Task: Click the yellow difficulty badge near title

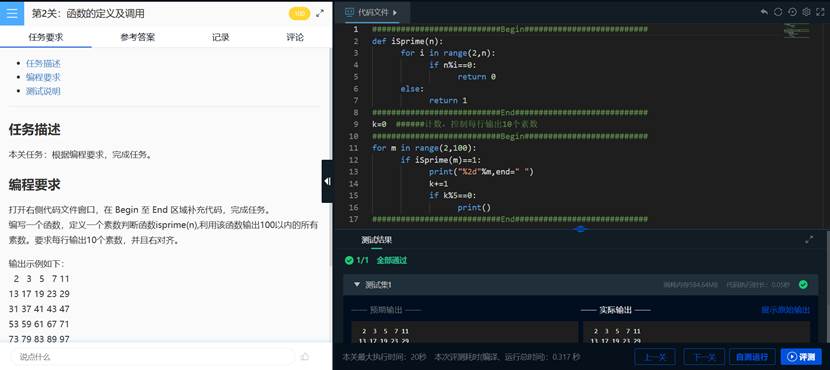Action: [300, 14]
